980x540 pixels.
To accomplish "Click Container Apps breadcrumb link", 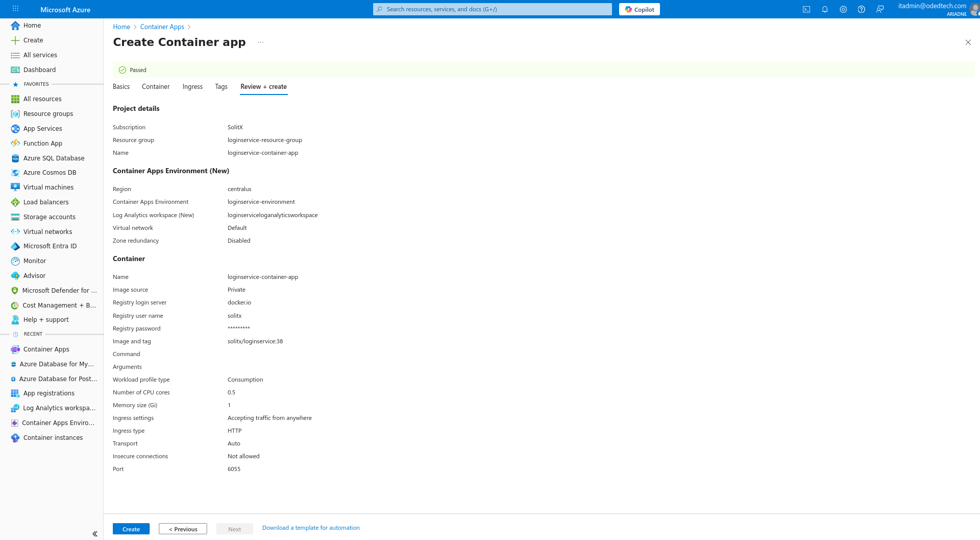I will click(162, 27).
